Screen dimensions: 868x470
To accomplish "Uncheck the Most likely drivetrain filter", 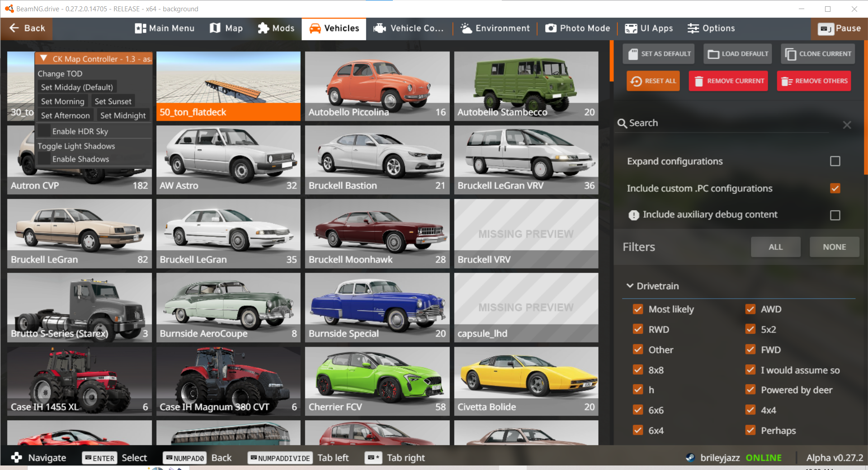I will coord(638,309).
